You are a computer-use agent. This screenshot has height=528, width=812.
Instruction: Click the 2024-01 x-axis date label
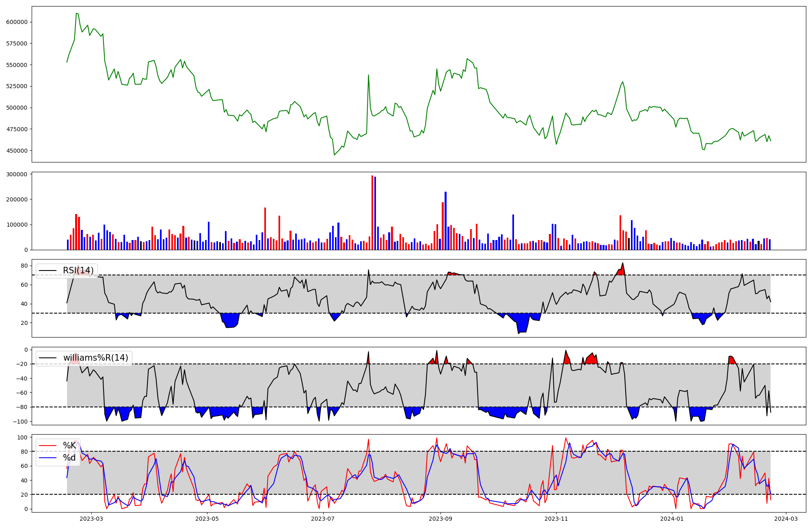[x=672, y=519]
